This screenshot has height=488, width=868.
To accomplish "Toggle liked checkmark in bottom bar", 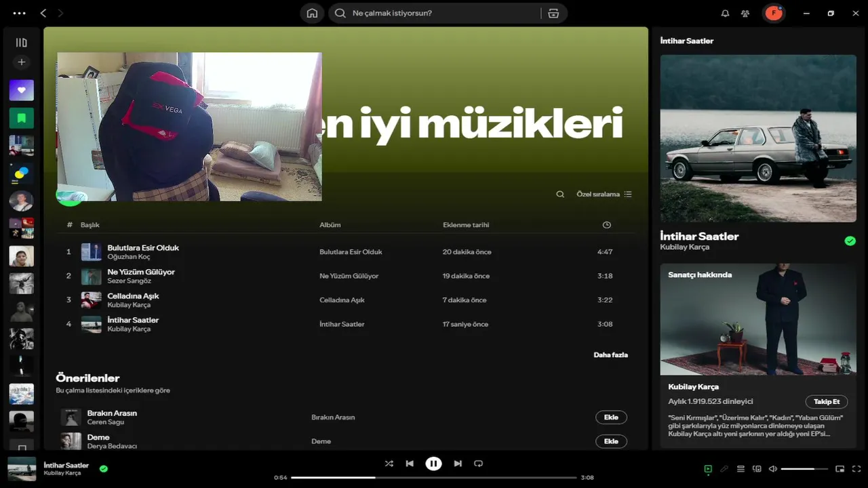I will pyautogui.click(x=104, y=468).
